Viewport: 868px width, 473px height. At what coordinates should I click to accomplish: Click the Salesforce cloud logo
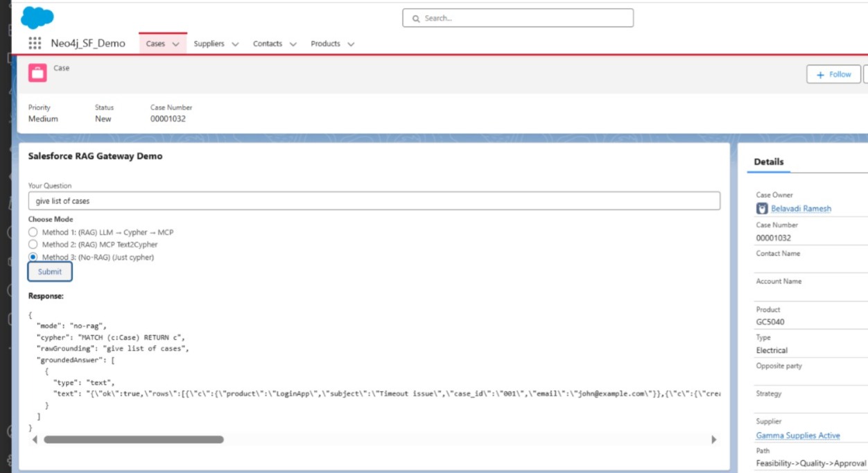(x=37, y=17)
